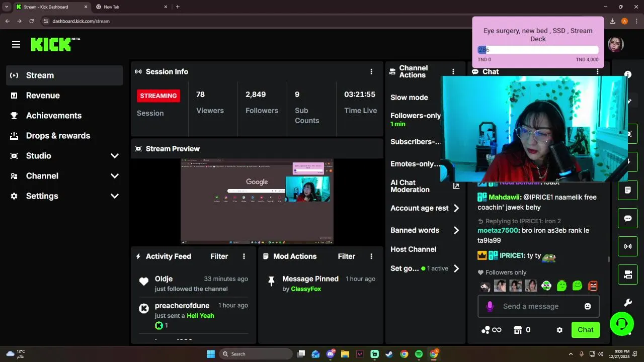Open Activity Feed three-dot options
This screenshot has width=644, height=362.
pyautogui.click(x=244, y=256)
